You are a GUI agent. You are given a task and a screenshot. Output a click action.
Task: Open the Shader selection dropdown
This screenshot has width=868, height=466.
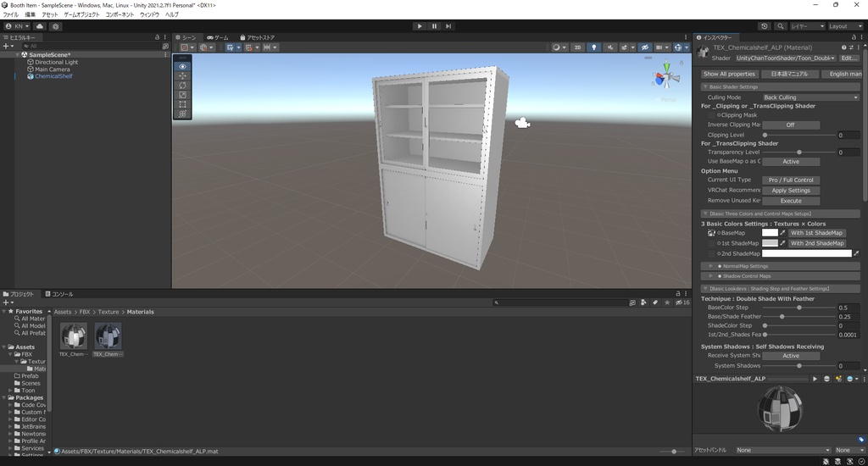click(x=786, y=58)
